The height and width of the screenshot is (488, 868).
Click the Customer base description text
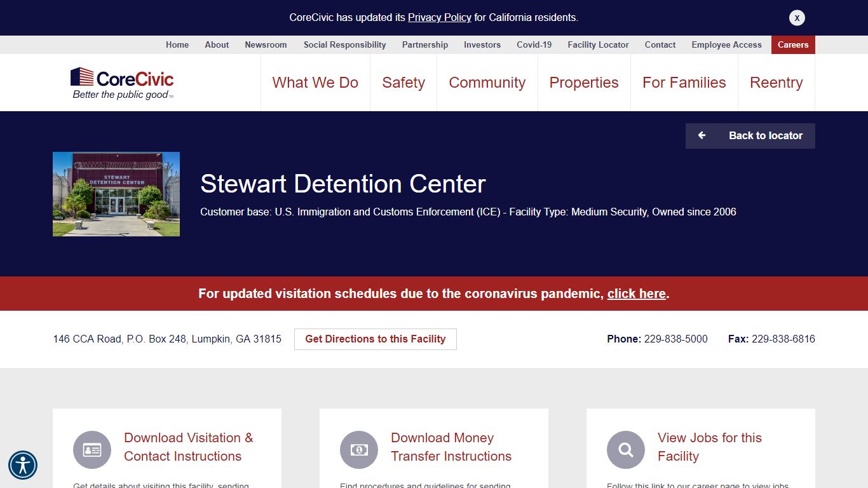pos(468,212)
